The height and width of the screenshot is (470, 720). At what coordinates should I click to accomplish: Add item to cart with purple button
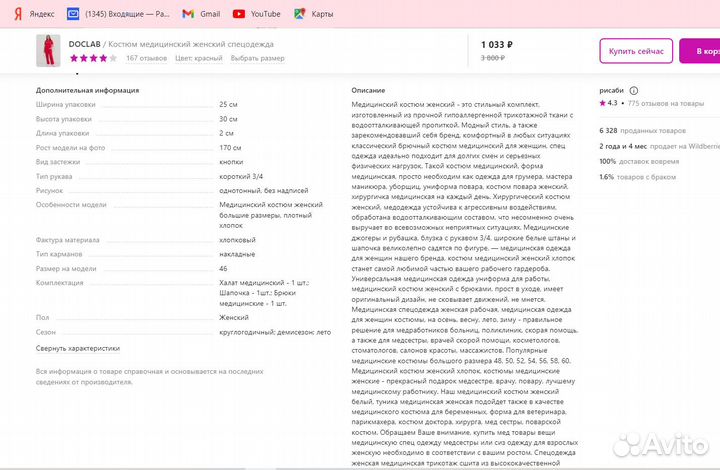point(699,50)
